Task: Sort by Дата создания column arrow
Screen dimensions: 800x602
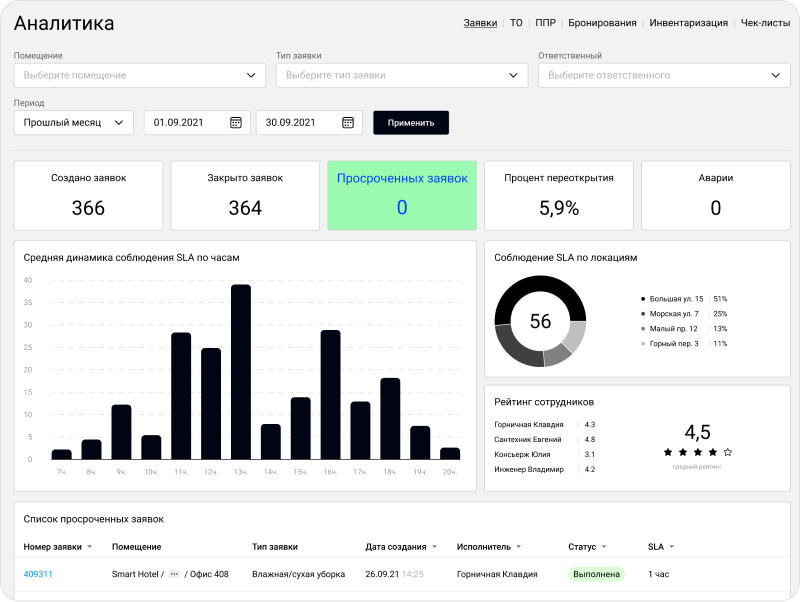Action: tap(435, 547)
